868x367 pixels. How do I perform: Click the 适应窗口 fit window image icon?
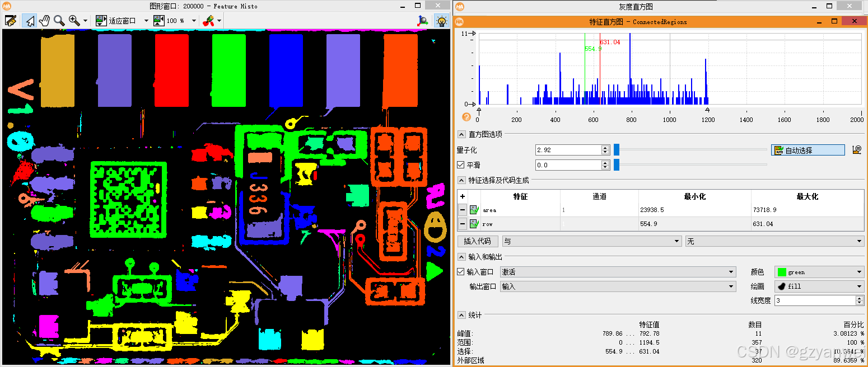[101, 21]
